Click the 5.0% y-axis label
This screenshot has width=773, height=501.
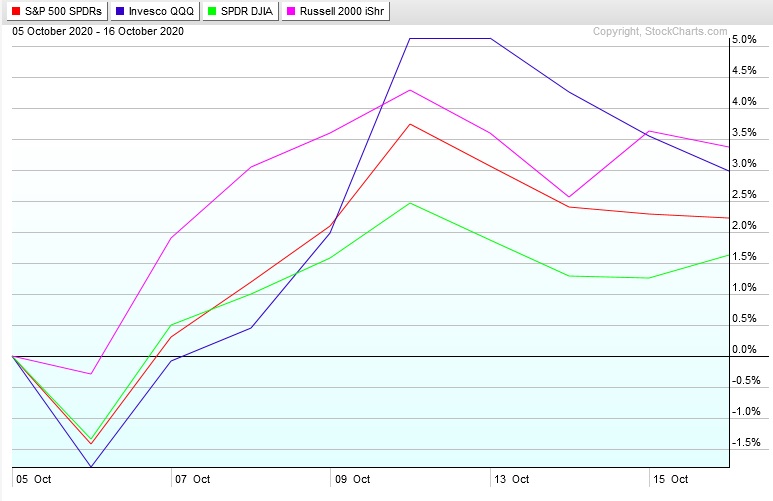pos(744,39)
